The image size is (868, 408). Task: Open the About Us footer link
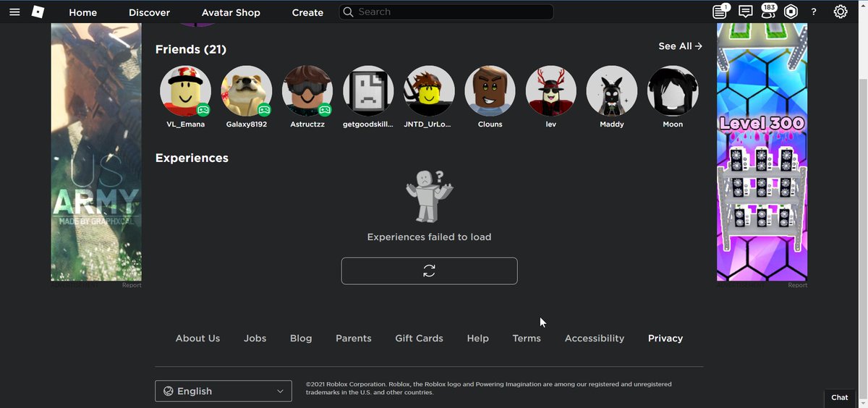click(197, 339)
